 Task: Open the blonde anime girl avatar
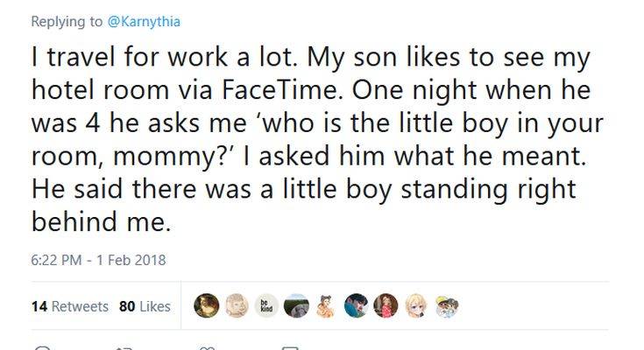point(415,305)
